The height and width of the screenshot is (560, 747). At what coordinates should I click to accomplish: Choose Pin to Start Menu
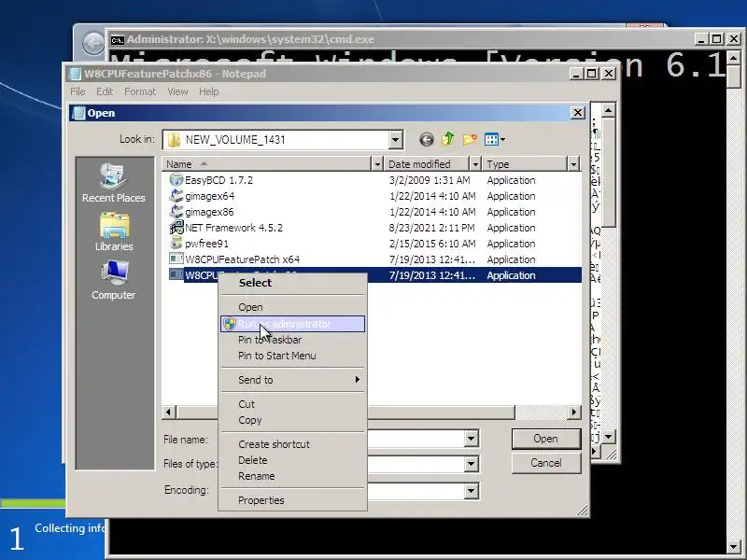click(x=292, y=356)
